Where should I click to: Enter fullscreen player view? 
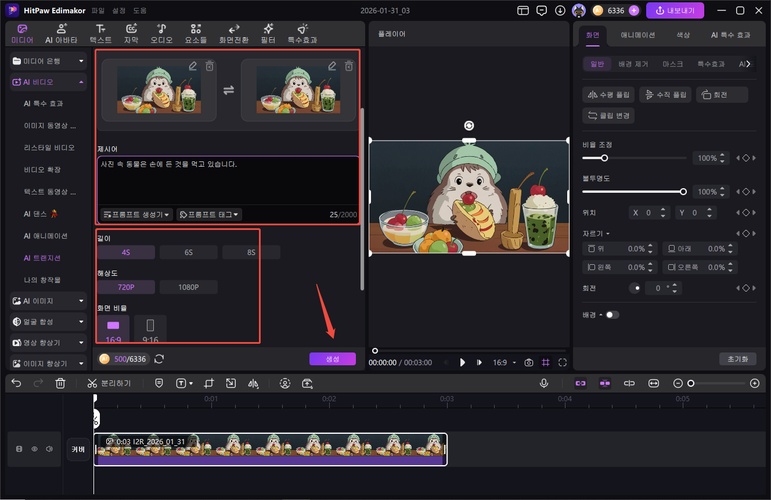[563, 362]
